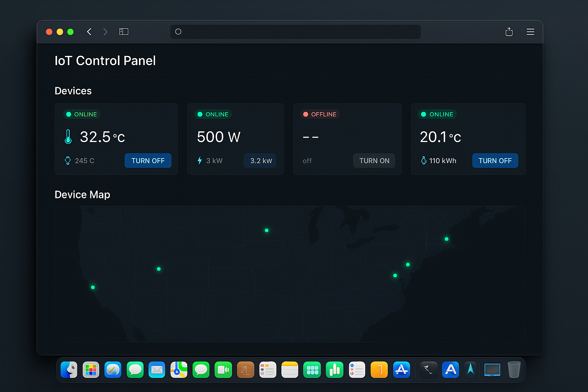Click the 3.2 kw badge
This screenshot has height=392, width=588.
click(x=260, y=160)
